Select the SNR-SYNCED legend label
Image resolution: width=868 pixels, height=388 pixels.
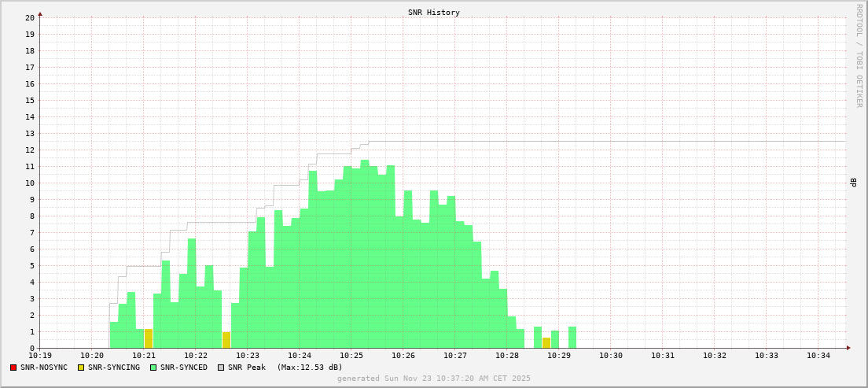(x=184, y=368)
